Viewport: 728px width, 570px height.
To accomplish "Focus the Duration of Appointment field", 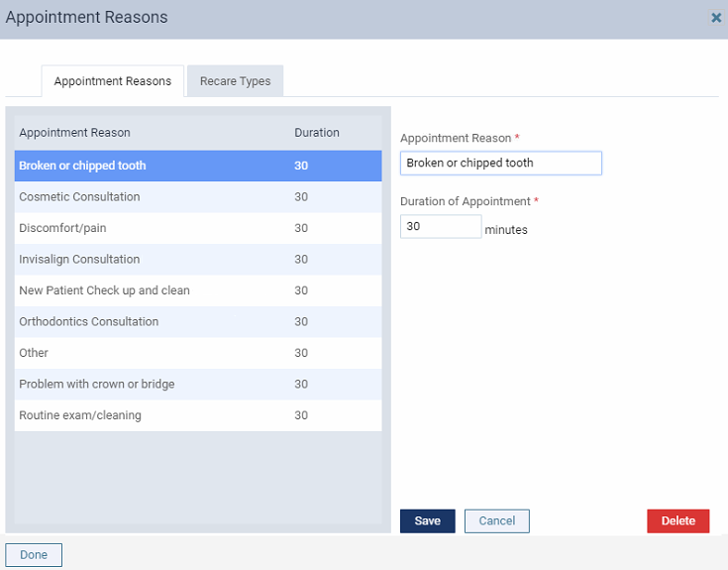I will pos(440,227).
